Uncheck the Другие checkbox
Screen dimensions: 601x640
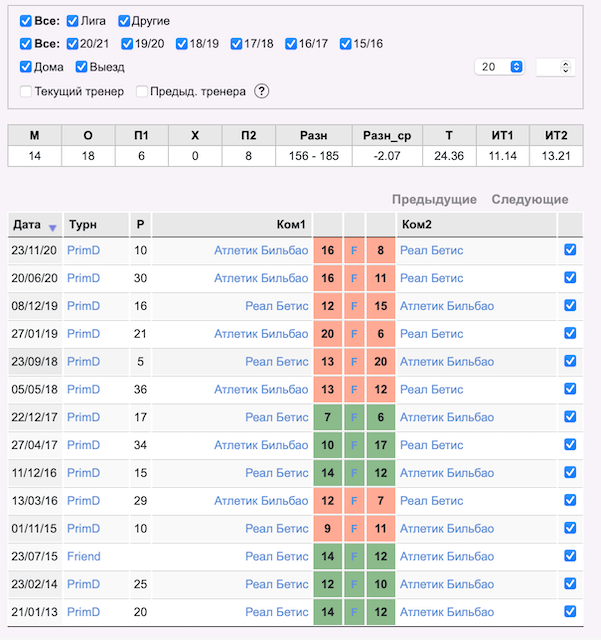point(124,21)
